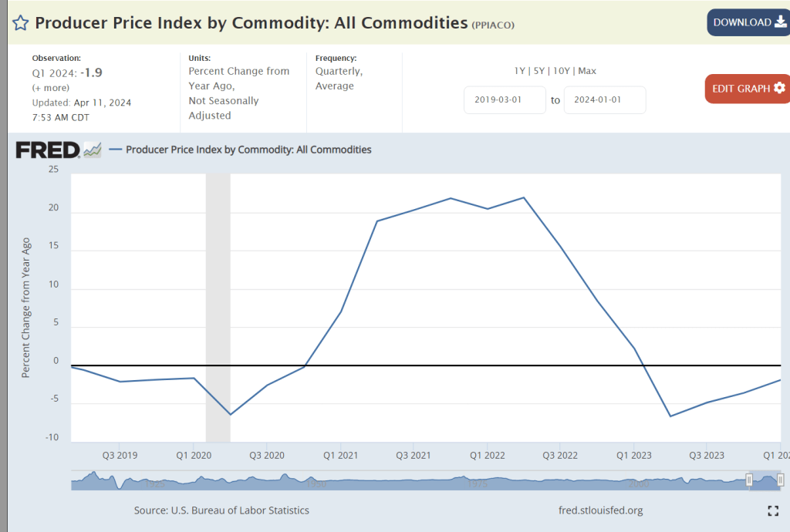Click the fred.stlouisfed.org text
The height and width of the screenshot is (532, 790).
click(600, 510)
